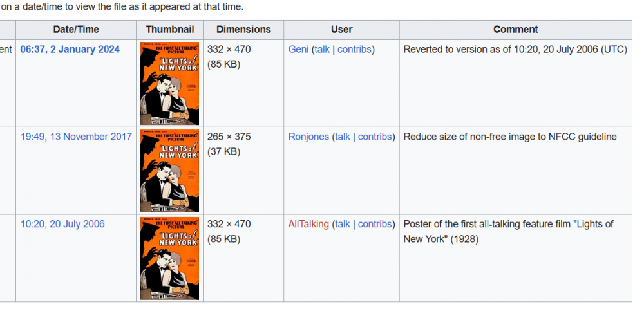Image resolution: width=644 pixels, height=311 pixels.
Task: Open the 06:37, 2 January 2024 file version
Action: [70, 50]
